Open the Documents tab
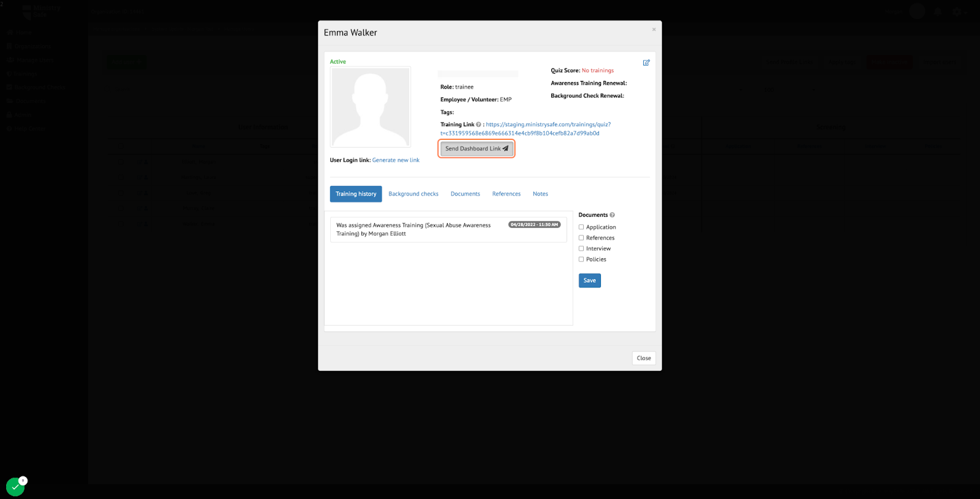This screenshot has width=980, height=499. [x=466, y=194]
